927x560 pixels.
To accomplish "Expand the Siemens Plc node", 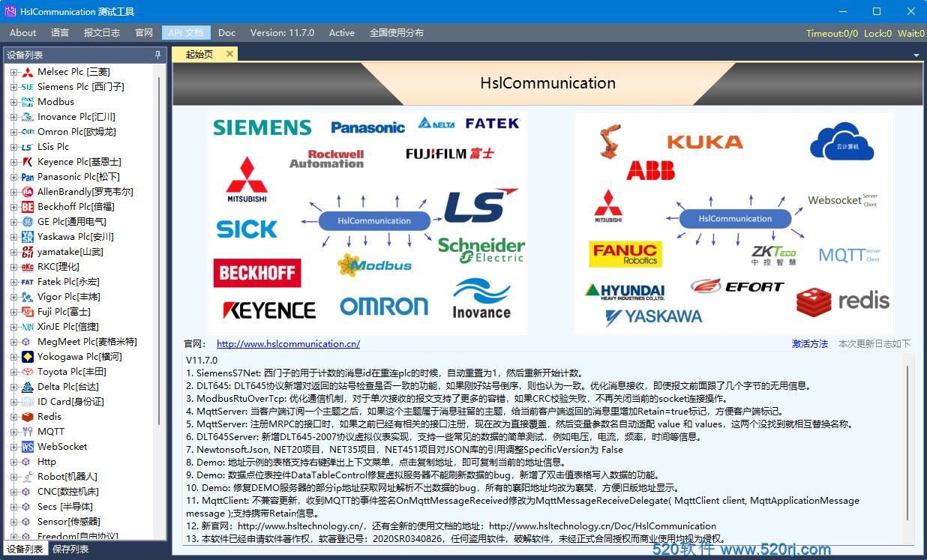I will coord(13,87).
